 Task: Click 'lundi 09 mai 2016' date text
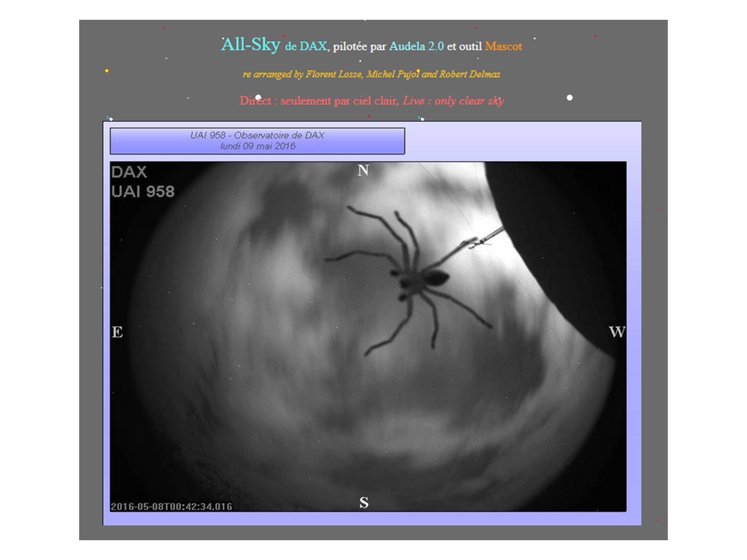click(258, 146)
